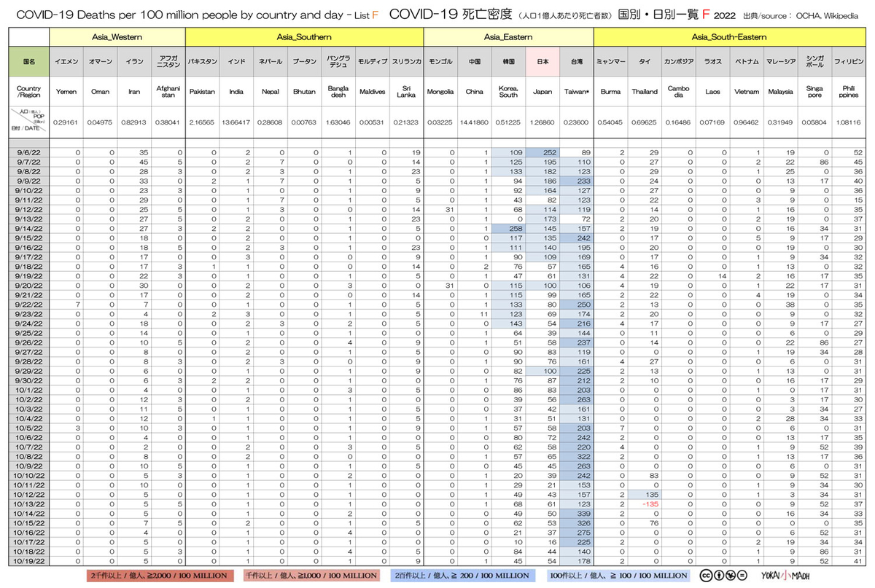The height and width of the screenshot is (588, 875).
Task: Select the red ≧2,000 / 100 MILLION legend
Action: tap(161, 576)
